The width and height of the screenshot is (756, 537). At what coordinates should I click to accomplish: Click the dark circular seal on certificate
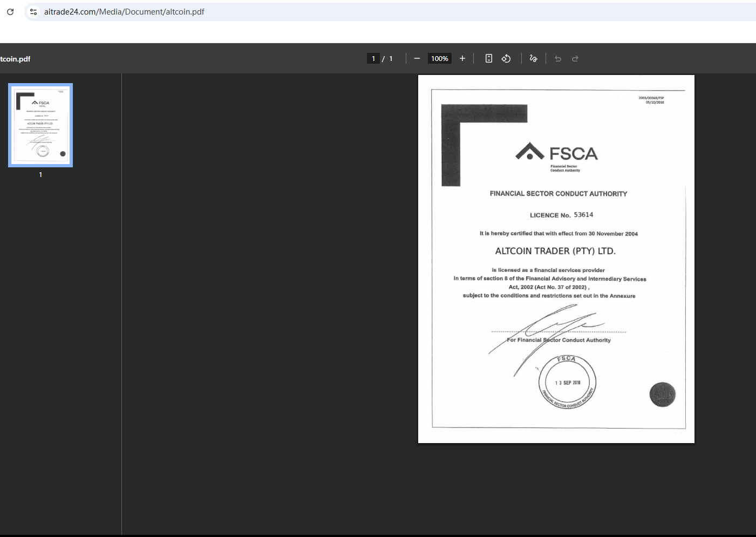click(662, 395)
